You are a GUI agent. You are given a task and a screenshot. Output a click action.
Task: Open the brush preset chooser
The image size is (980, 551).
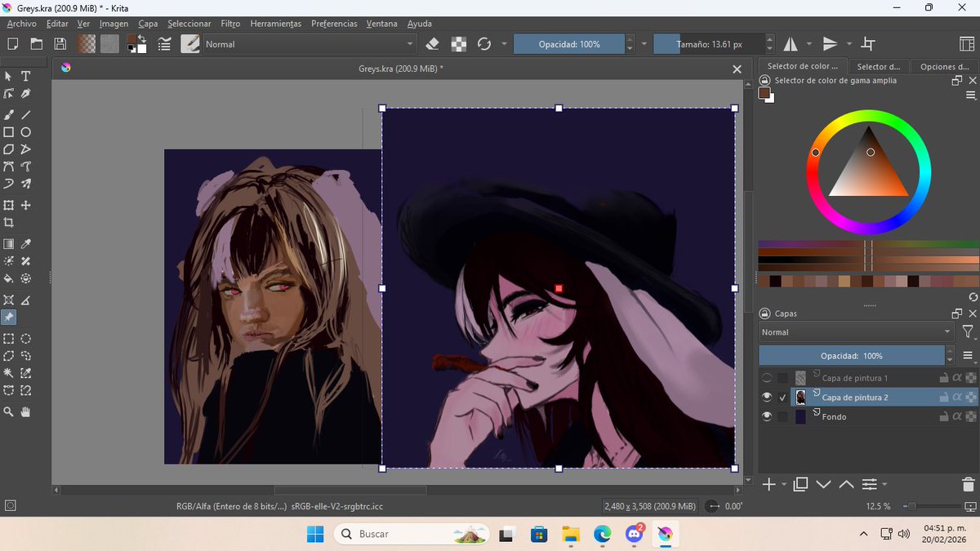[189, 44]
